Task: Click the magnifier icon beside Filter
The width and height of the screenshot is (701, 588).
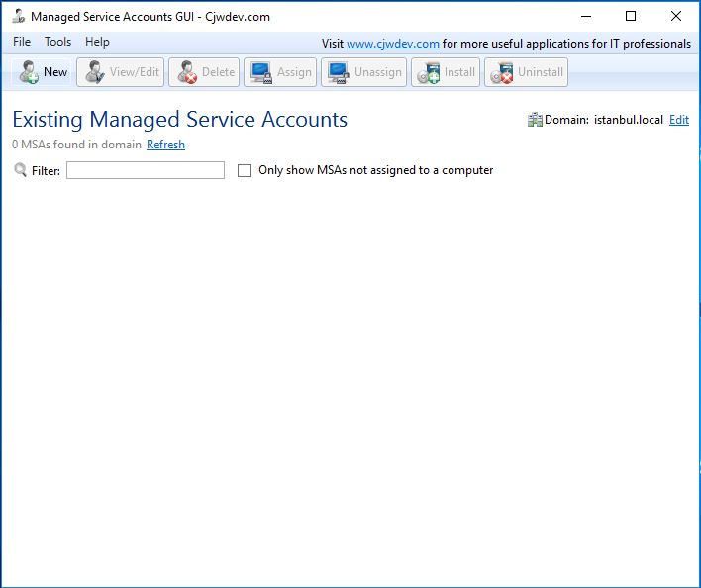Action: point(20,170)
